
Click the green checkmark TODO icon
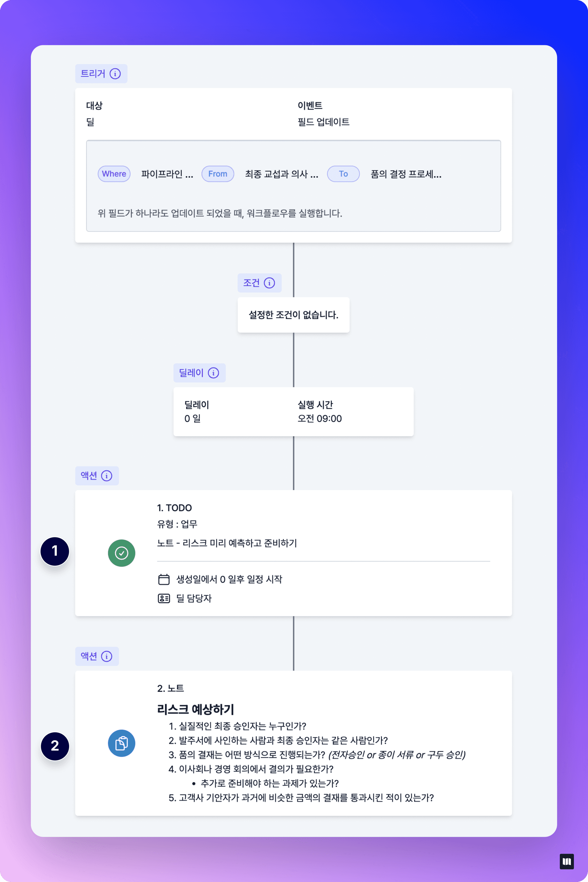pyautogui.click(x=121, y=553)
